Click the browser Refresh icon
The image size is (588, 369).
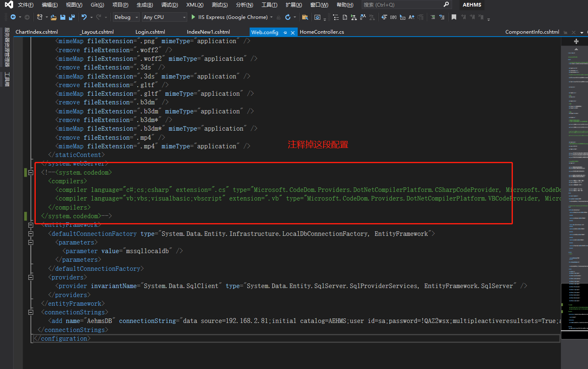click(288, 17)
